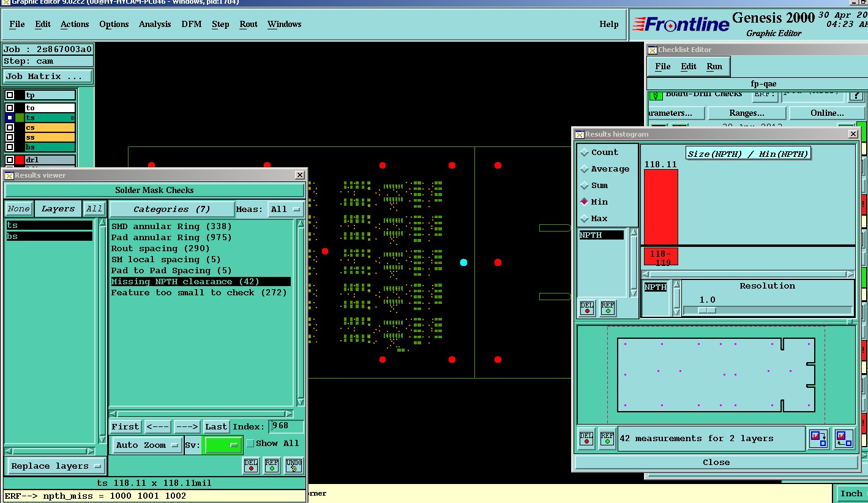Toggle the drl layer checkbox
The height and width of the screenshot is (503, 868).
coord(10,160)
